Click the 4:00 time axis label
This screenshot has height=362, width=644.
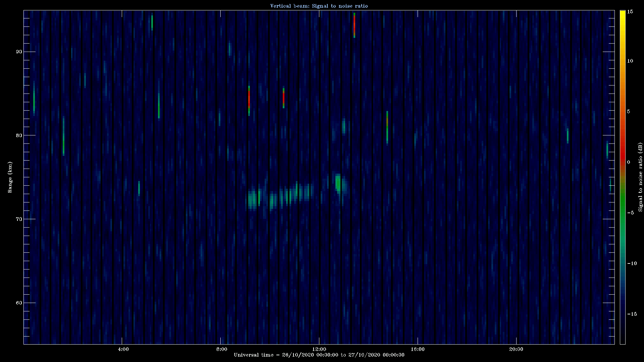(123, 349)
